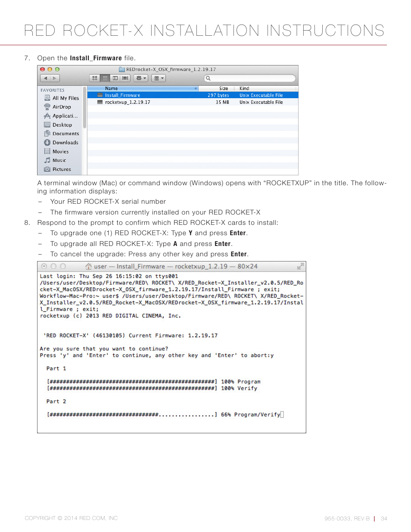411x532 pixels.
Task: Open Pictures in Finder sidebar
Action: (x=58, y=169)
